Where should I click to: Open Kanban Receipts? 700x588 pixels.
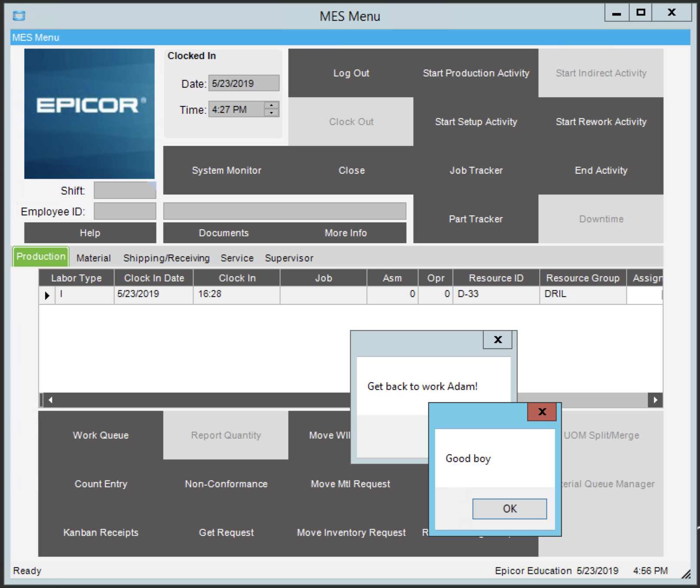tap(101, 532)
